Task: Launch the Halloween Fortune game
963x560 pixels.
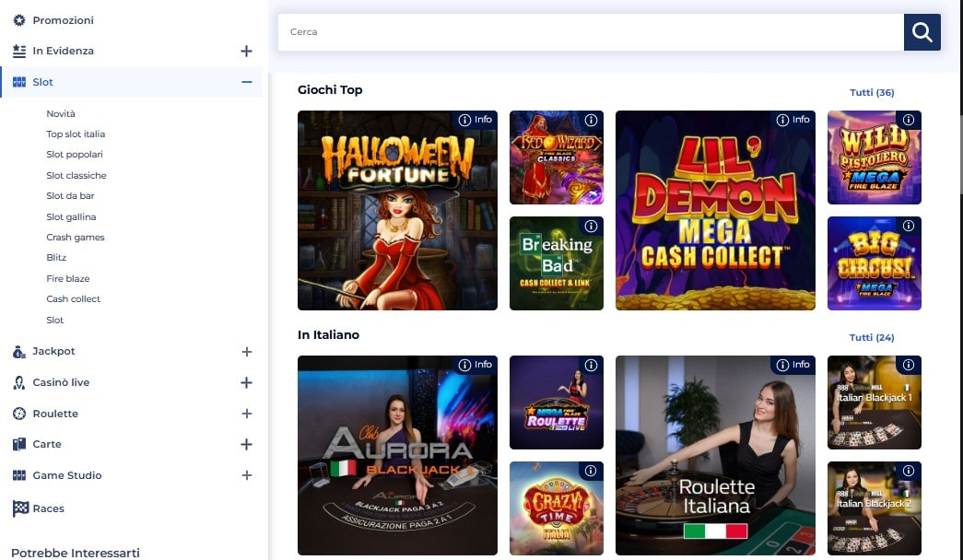Action: [x=397, y=210]
